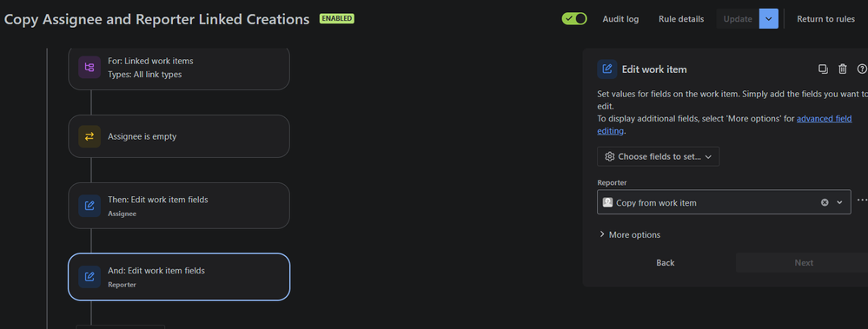Open help for Edit work item
Screen dimensions: 868x329
click(x=861, y=69)
